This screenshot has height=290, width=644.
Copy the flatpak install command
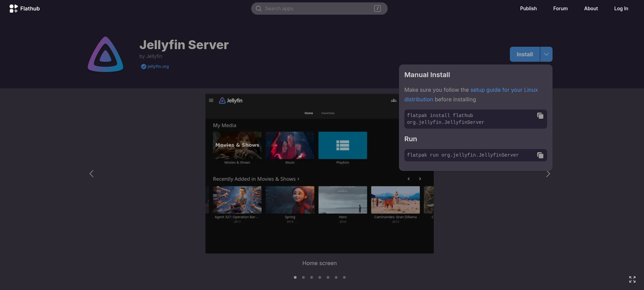click(x=540, y=116)
